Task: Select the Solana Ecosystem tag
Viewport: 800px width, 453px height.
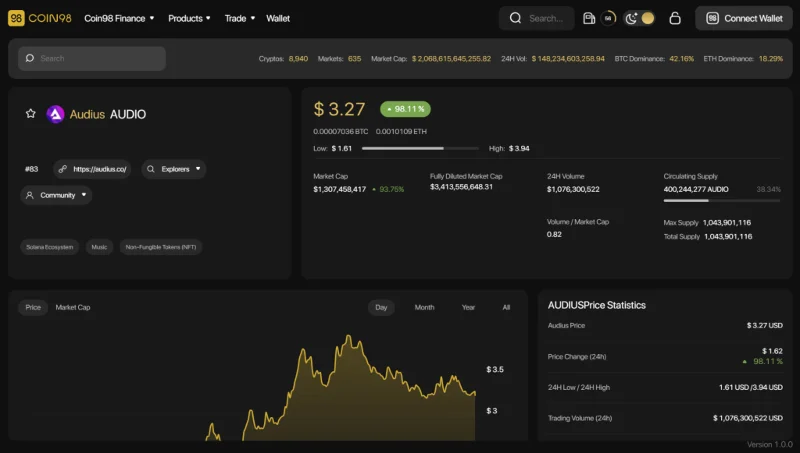Action: pyautogui.click(x=49, y=247)
